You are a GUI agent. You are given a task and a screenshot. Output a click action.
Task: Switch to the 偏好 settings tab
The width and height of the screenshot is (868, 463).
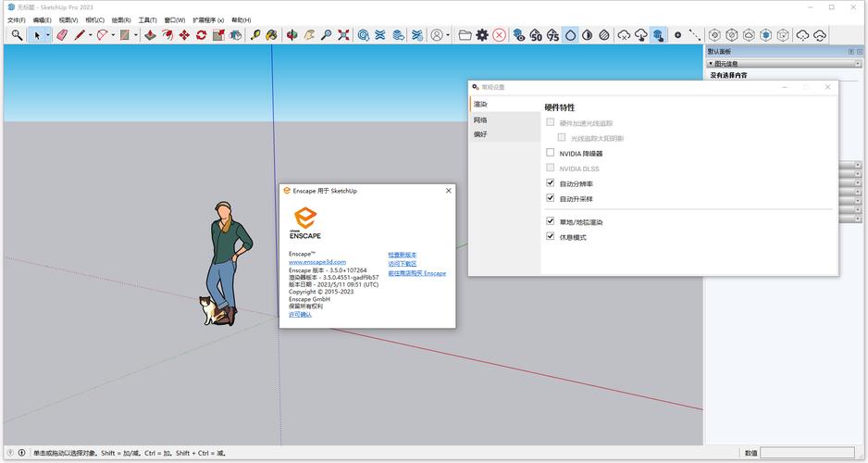(504, 134)
